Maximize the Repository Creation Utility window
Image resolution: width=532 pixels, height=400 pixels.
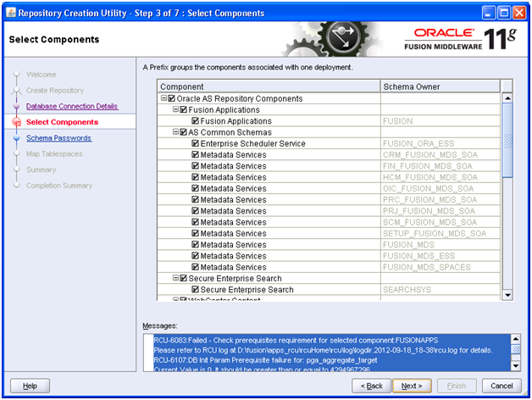click(504, 13)
